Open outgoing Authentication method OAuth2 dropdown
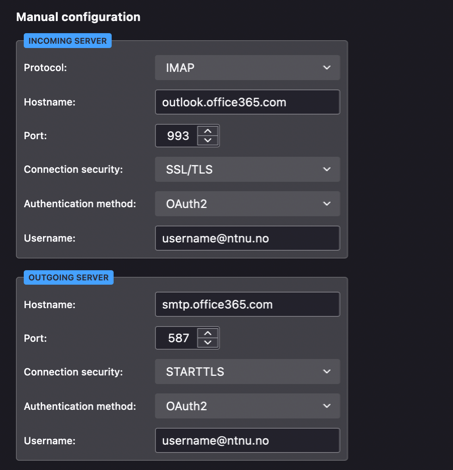 (x=247, y=406)
